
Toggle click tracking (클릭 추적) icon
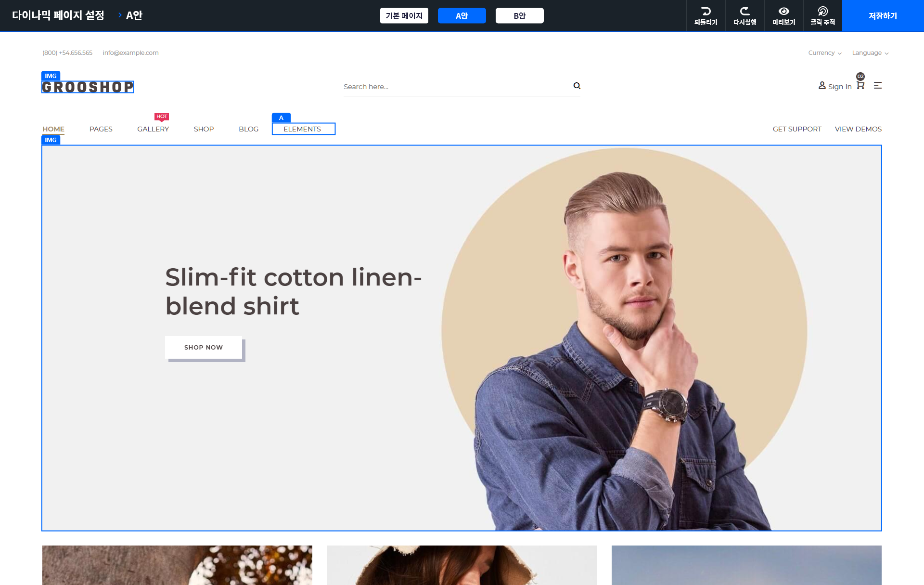pos(822,12)
